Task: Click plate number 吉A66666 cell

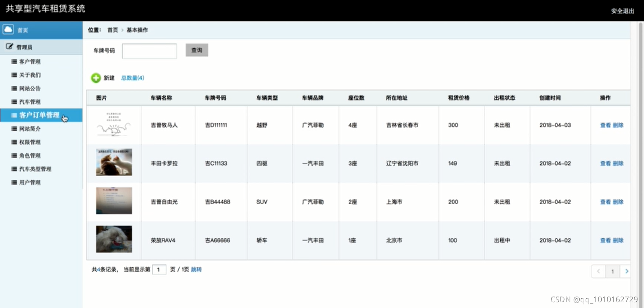Action: (217, 240)
